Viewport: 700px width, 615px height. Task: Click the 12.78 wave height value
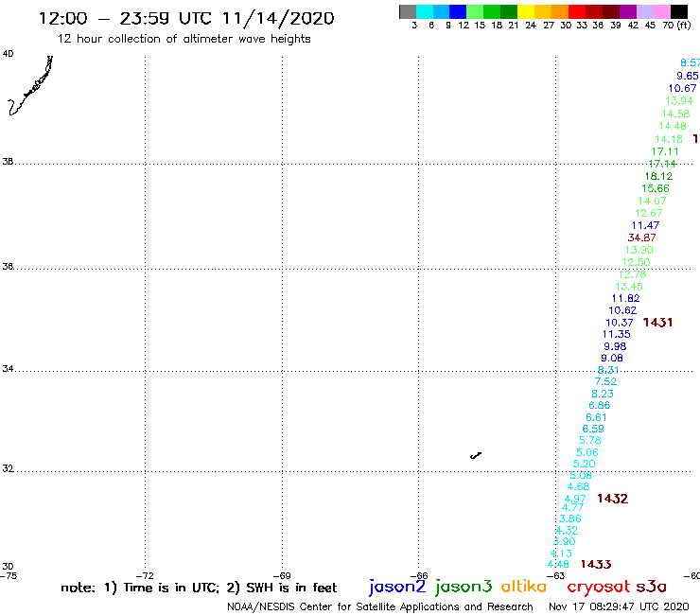coord(632,274)
